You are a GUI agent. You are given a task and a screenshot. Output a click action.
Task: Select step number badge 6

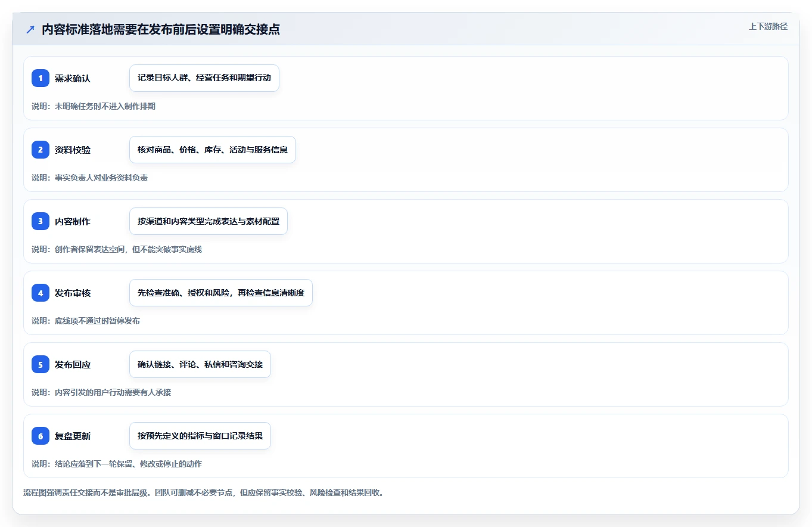pos(41,436)
